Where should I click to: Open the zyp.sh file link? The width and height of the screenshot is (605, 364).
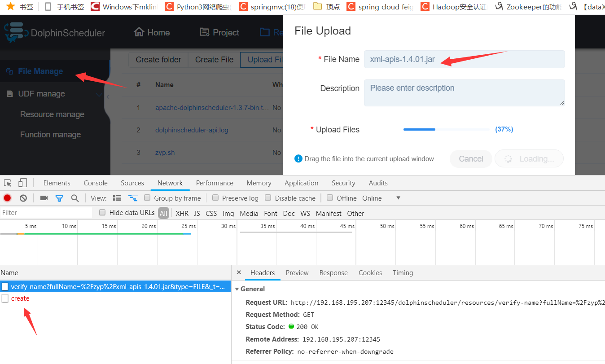[165, 152]
